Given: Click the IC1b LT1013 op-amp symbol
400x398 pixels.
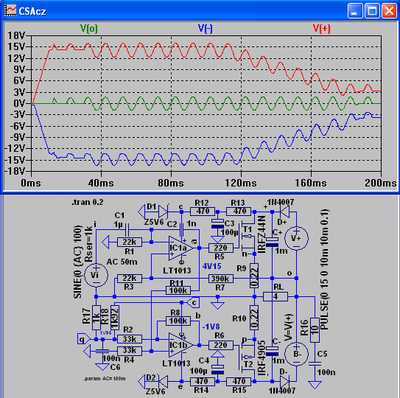Looking at the screenshot, I should (181, 345).
